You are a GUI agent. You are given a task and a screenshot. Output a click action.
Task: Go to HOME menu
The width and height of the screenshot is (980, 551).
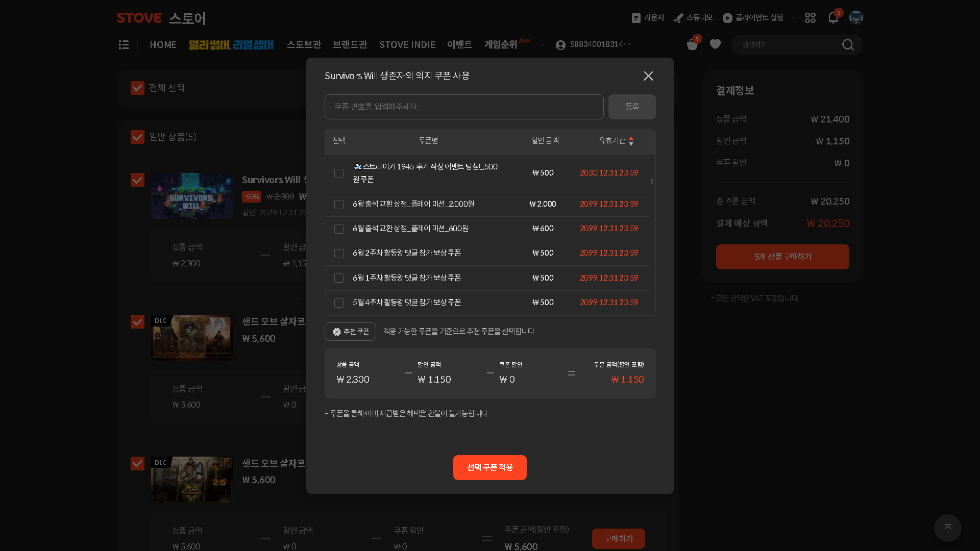click(163, 45)
